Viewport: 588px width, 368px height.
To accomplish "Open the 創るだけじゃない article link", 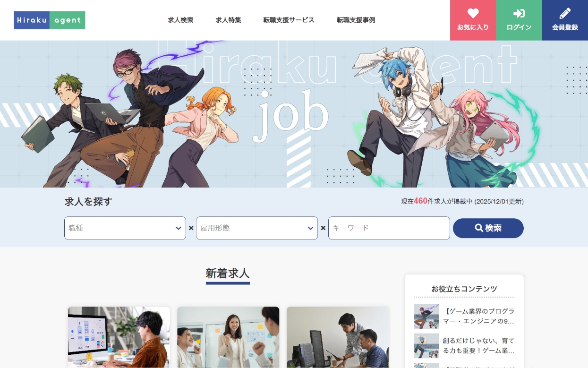I will click(478, 345).
